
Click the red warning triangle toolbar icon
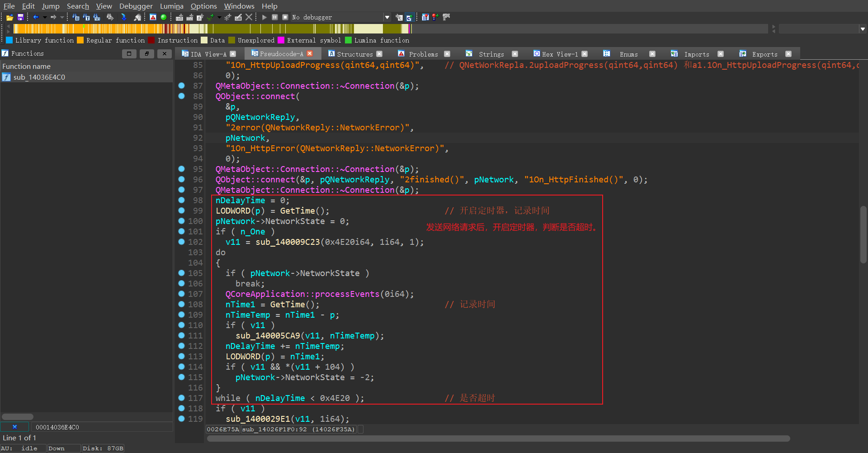pyautogui.click(x=153, y=17)
